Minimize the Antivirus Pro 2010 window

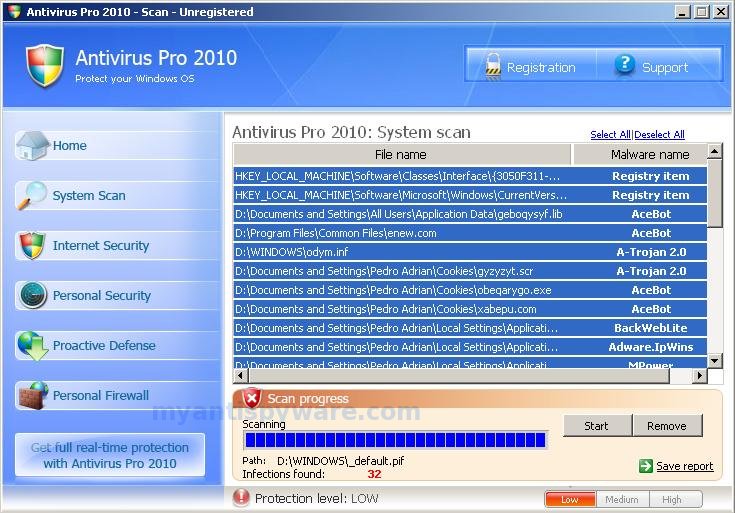pyautogui.click(x=682, y=12)
